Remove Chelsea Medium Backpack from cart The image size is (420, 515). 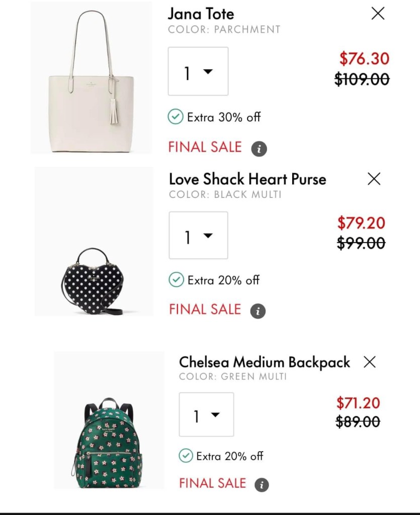point(370,361)
